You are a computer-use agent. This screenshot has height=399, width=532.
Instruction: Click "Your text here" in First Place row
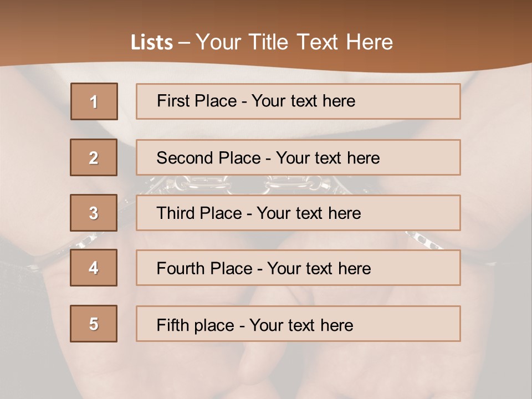click(x=303, y=101)
